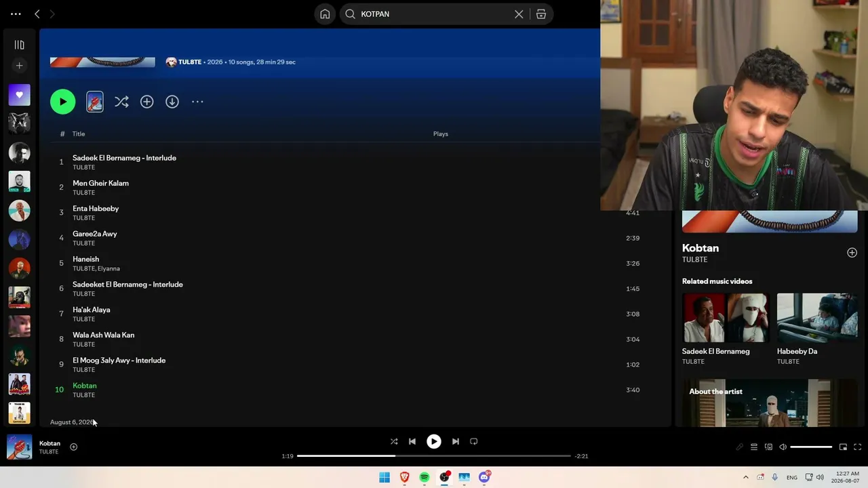Toggle repeat in the player bar
The width and height of the screenshot is (868, 488).
click(x=474, y=442)
